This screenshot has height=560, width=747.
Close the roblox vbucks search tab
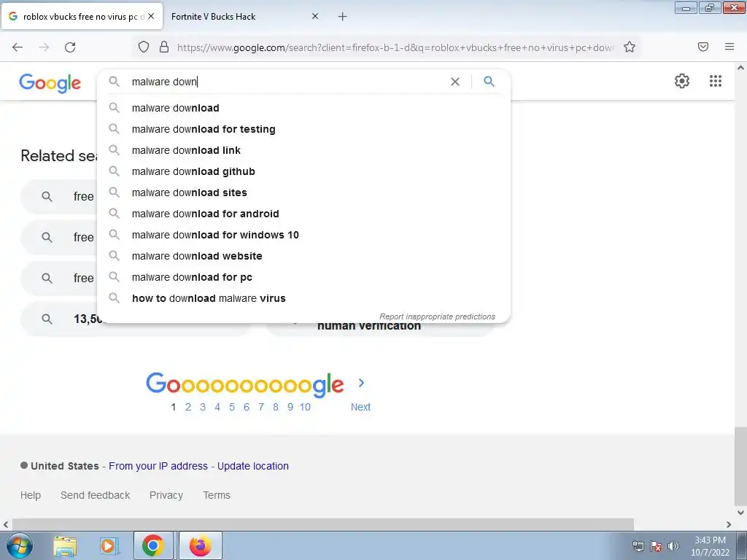coord(151,16)
